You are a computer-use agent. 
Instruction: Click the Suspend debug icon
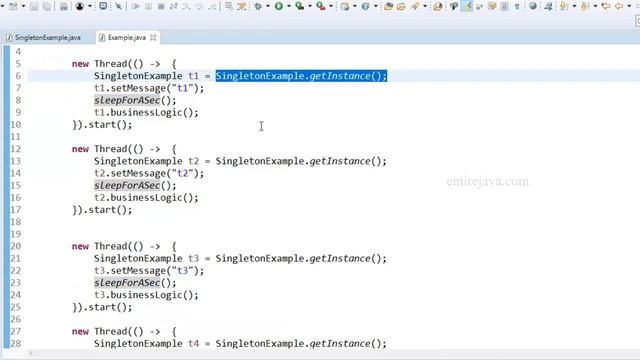pyautogui.click(x=148, y=6)
